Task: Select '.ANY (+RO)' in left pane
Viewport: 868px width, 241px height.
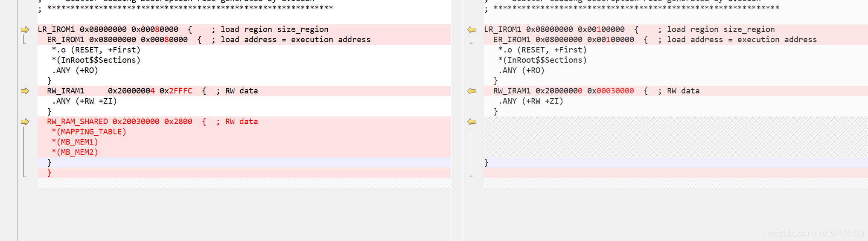Action: click(75, 70)
